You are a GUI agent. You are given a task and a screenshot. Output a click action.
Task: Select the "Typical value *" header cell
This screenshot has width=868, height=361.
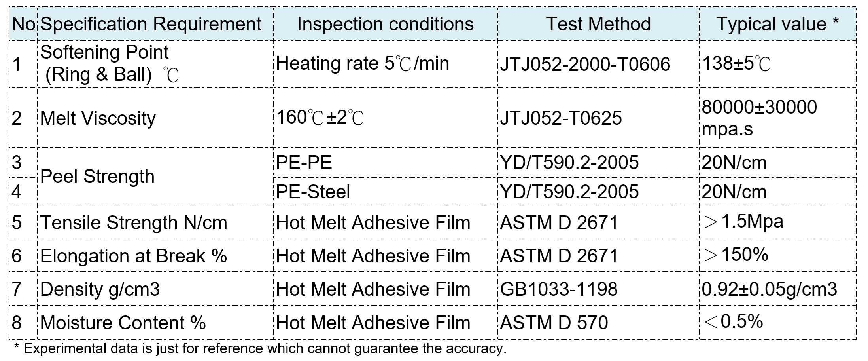[777, 24]
